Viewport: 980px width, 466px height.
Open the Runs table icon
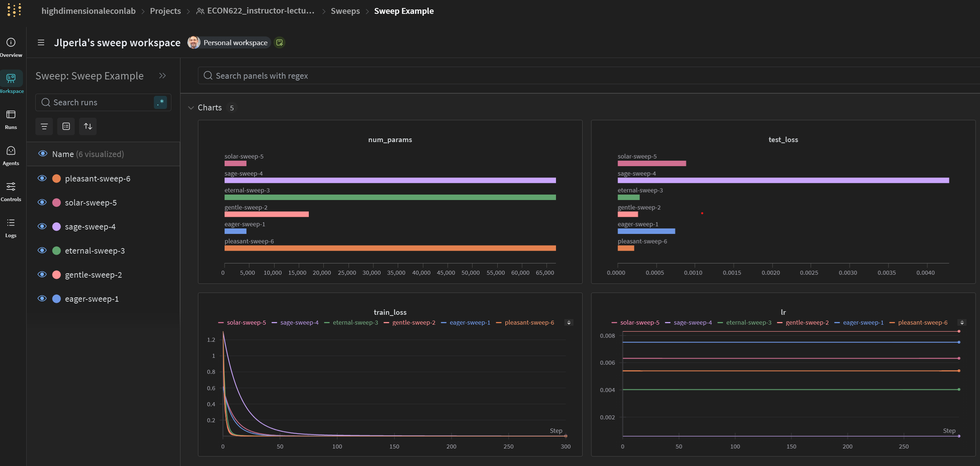(x=11, y=115)
